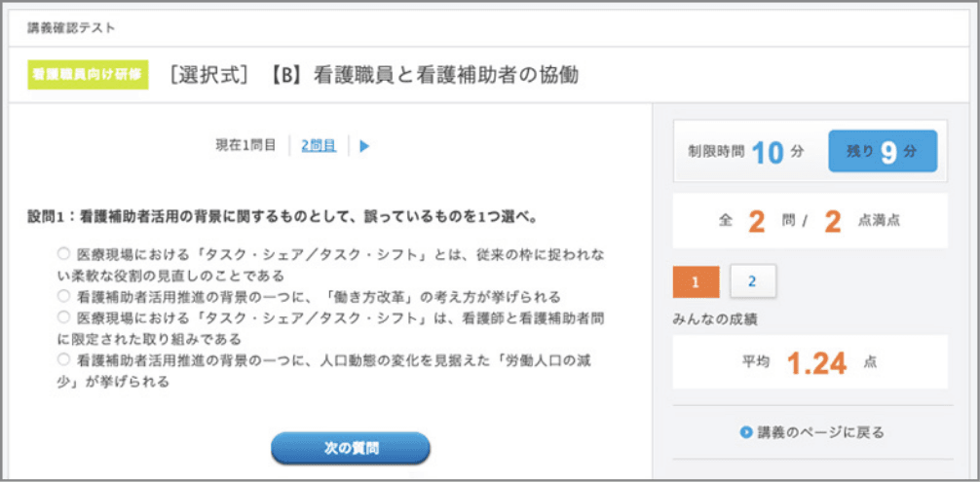This screenshot has width=980, height=482.
Task: Click the blue next arrow beside 2問目
Action: [364, 146]
